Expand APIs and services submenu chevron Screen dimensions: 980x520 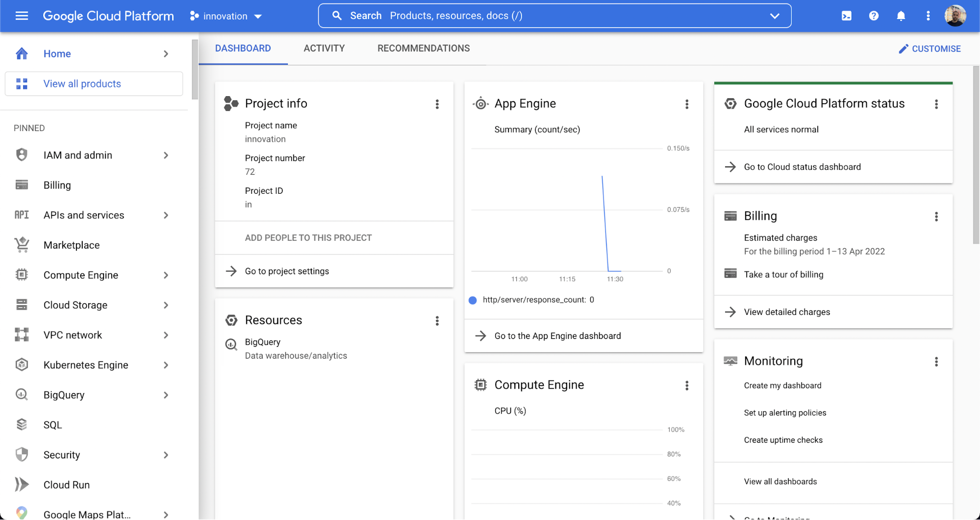166,215
